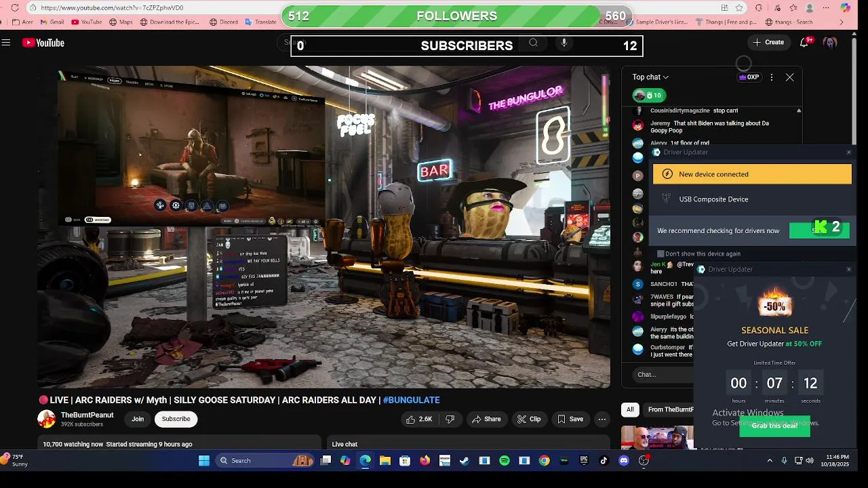Open Google Chrome from the taskbar
Screen dimensions: 868x488
[x=544, y=461]
